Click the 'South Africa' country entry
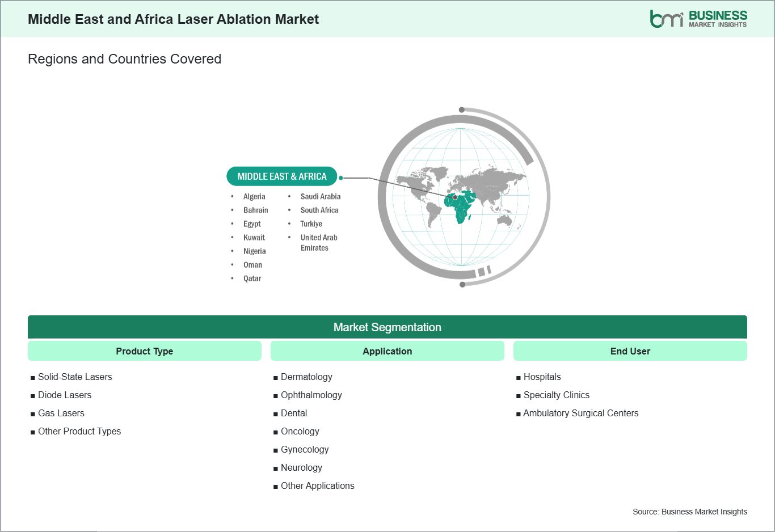775x532 pixels. (319, 210)
